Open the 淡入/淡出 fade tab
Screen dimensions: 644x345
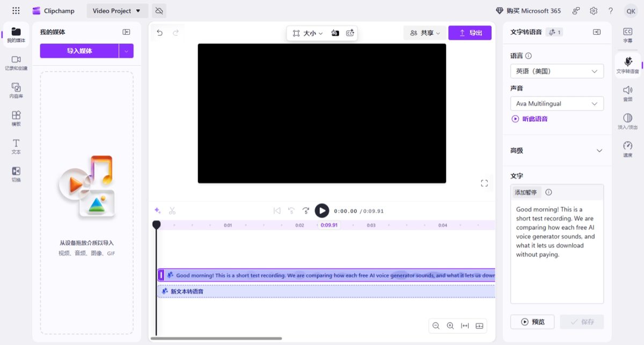(x=628, y=121)
